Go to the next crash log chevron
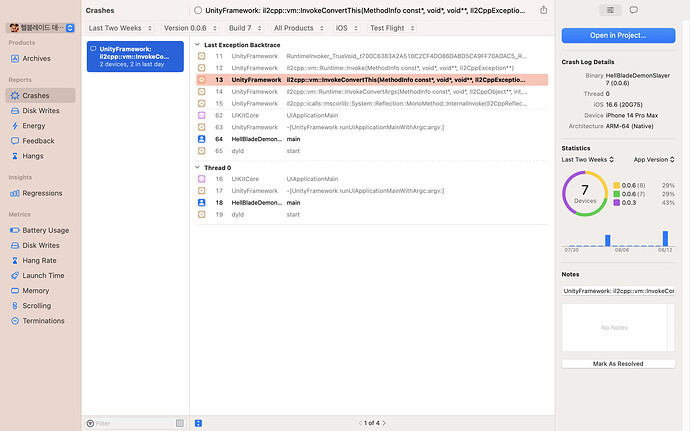The image size is (690, 431). click(384, 423)
